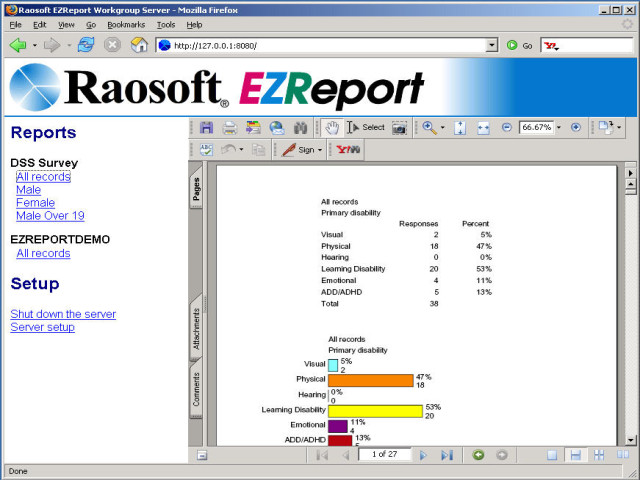
Task: Click the Email document icon in PDF toolbar
Action: point(277,128)
